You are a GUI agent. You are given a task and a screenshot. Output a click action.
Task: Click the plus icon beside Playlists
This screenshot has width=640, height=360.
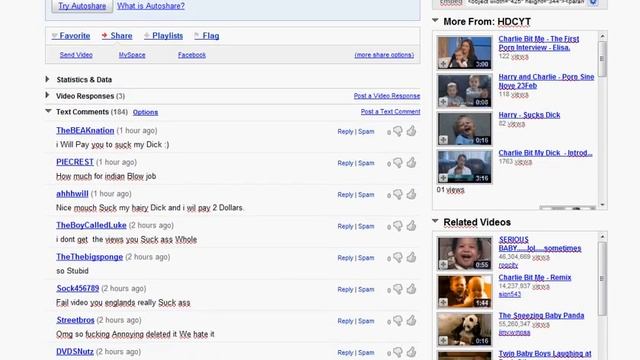pyautogui.click(x=147, y=36)
